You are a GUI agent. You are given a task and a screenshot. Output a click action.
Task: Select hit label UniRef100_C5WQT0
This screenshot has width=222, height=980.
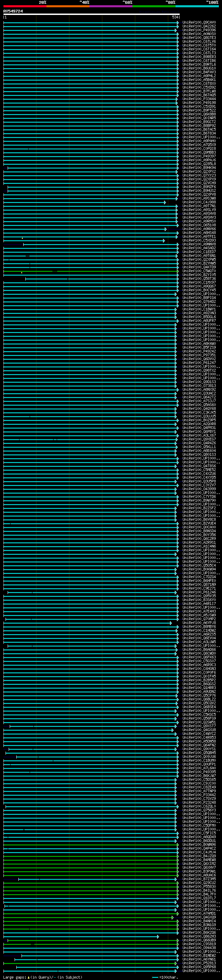tap(199, 271)
